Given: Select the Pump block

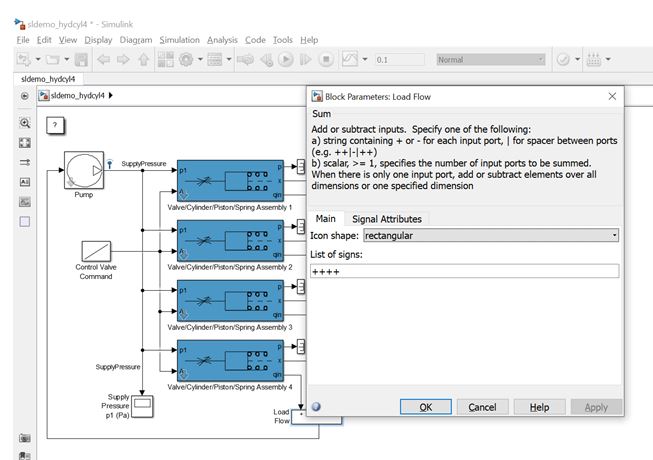Looking at the screenshot, I should (x=84, y=170).
